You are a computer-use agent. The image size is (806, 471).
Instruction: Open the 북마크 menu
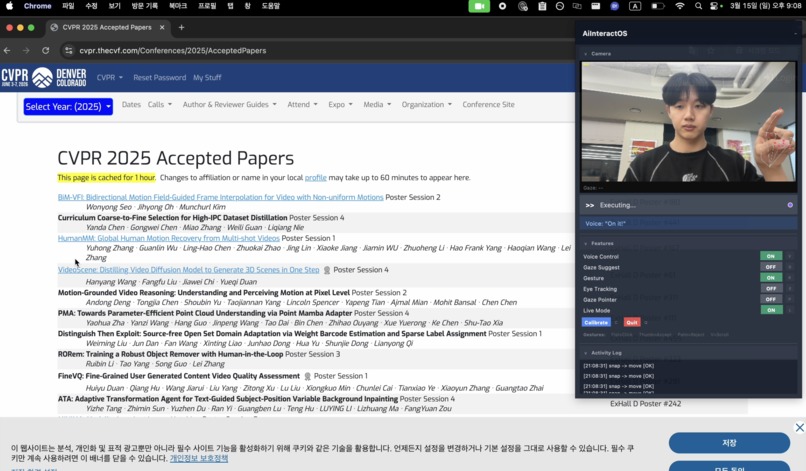point(178,6)
